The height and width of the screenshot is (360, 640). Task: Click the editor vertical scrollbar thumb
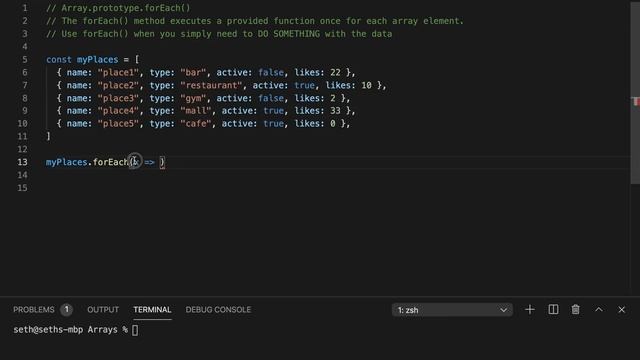click(635, 92)
